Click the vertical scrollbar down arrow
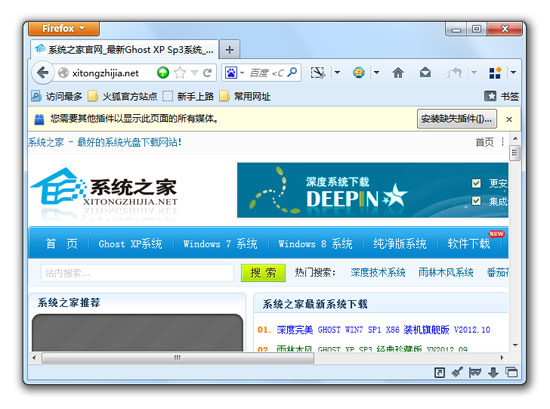This screenshot has width=550, height=409. pyautogui.click(x=515, y=346)
